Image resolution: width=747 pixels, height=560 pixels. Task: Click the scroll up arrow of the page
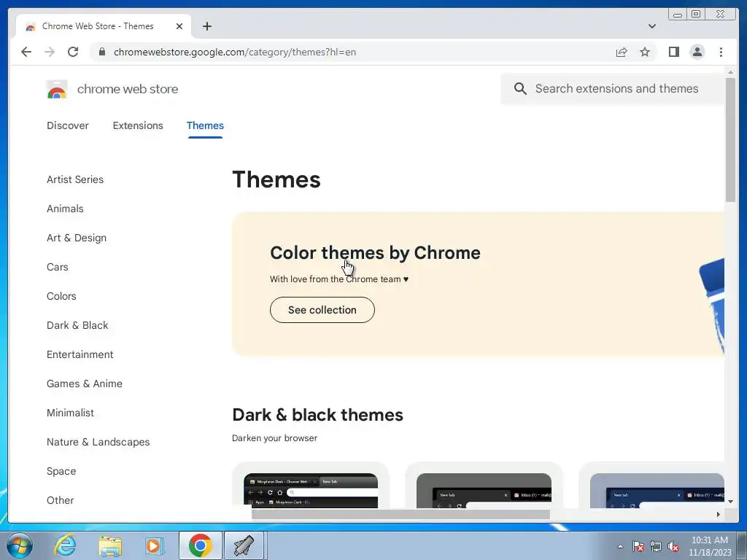(730, 72)
